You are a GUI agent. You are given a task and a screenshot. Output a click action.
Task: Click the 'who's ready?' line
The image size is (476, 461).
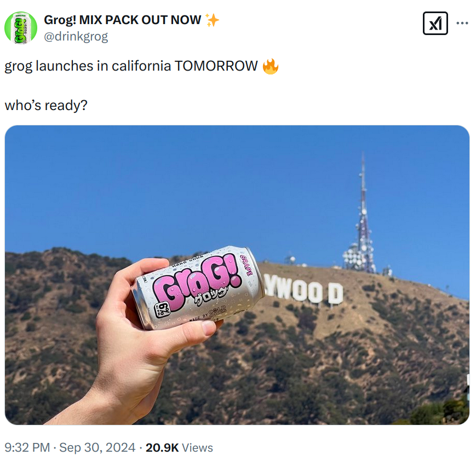46,105
